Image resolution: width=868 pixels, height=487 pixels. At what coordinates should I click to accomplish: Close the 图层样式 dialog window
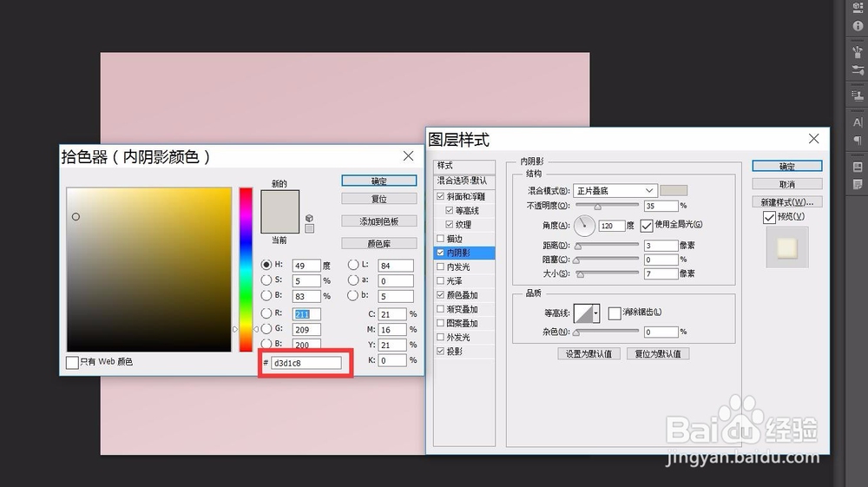(x=814, y=138)
